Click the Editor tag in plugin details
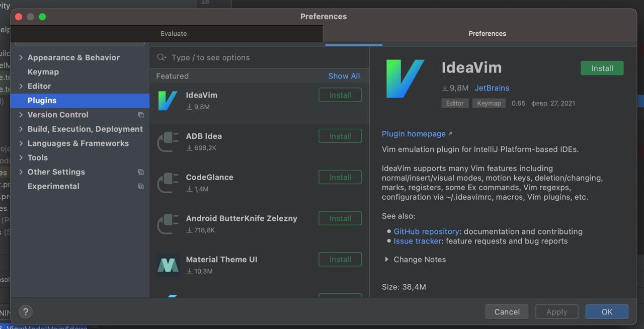Screen dimensions: 644x329 point(455,103)
